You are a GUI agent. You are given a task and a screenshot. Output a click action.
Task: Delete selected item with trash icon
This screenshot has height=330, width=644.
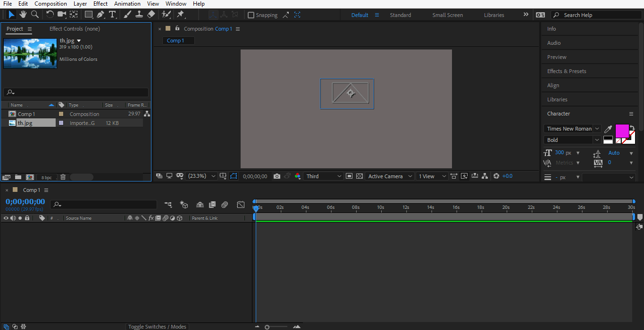(63, 177)
